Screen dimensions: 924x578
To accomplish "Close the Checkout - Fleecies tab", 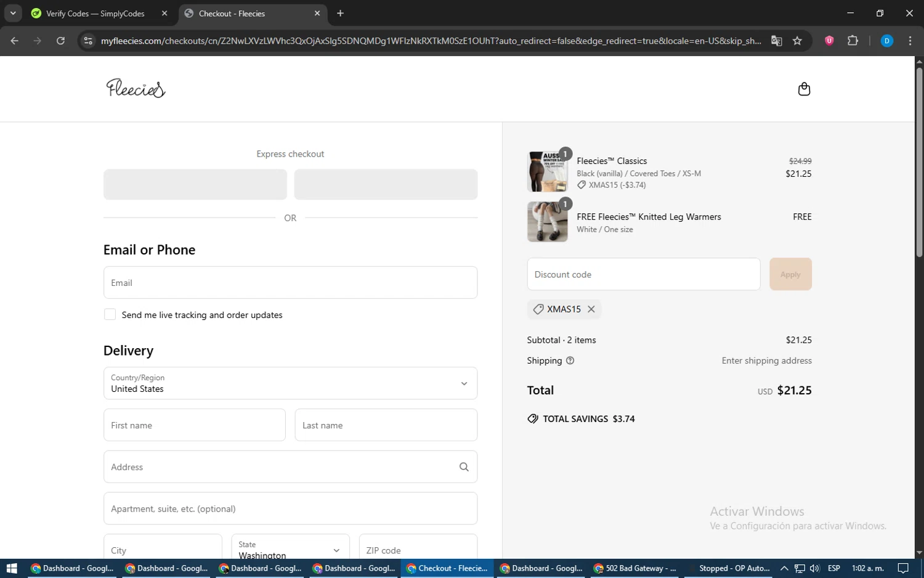I will click(317, 13).
